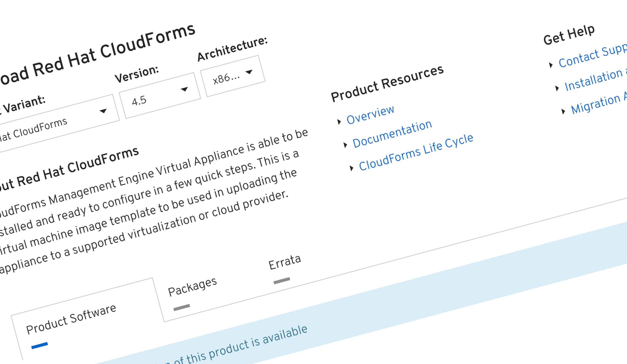
Task: Open the Documentation link
Action: [392, 134]
